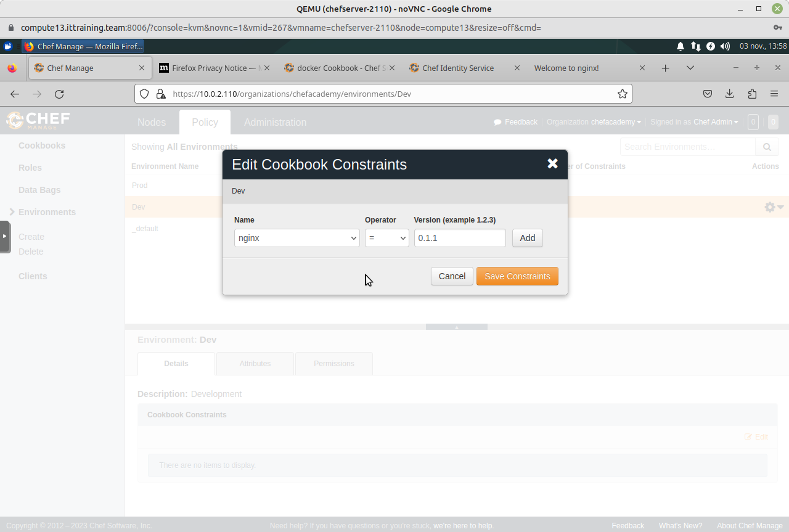The image size is (789, 532).
Task: Open the Firefox extensions icon
Action: click(752, 94)
